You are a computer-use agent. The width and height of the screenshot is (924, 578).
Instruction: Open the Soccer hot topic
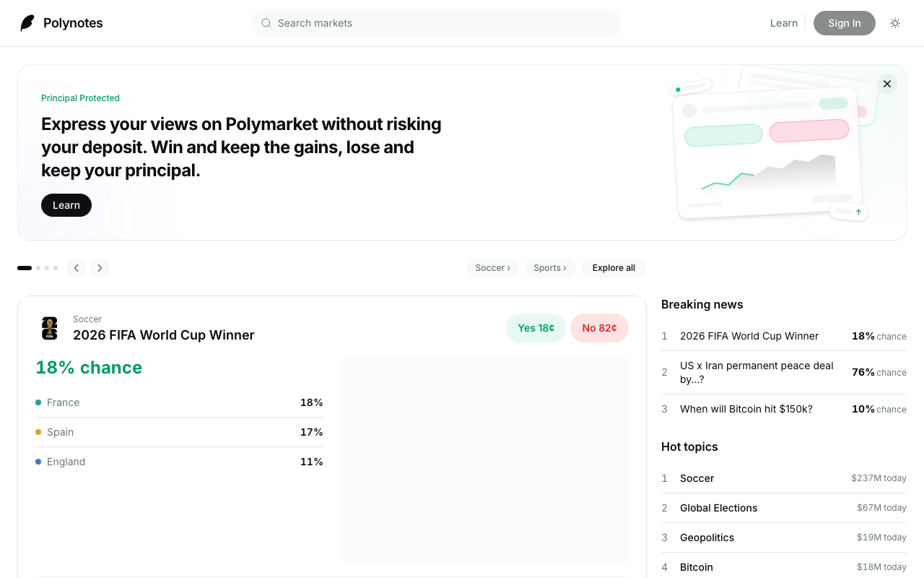(x=784, y=478)
